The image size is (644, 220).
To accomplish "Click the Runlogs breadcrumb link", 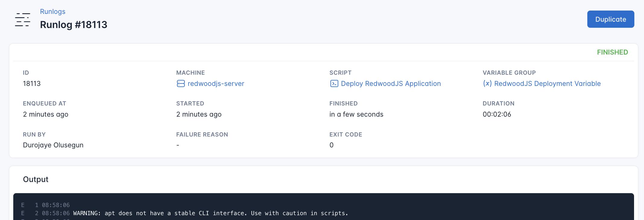I will coord(52,11).
